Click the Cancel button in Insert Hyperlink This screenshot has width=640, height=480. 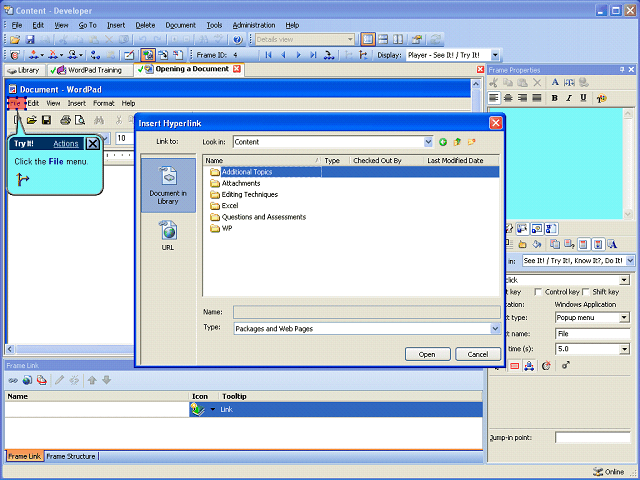point(478,354)
